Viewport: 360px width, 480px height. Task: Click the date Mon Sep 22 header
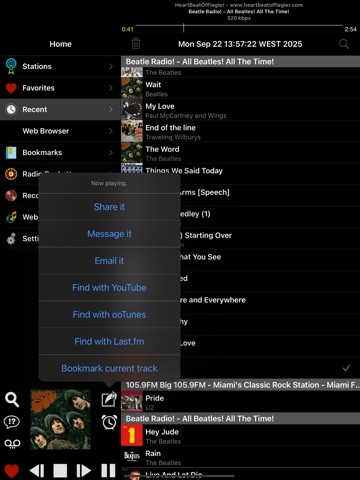(240, 44)
